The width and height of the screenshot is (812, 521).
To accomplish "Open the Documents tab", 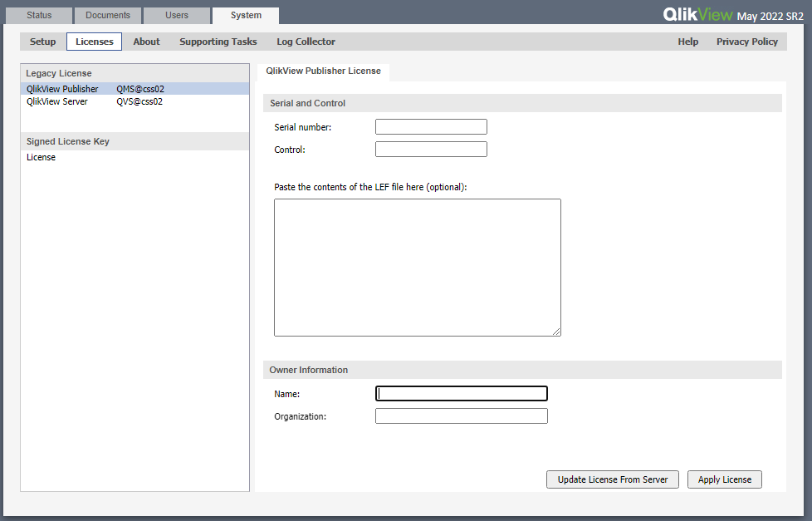I will 108,16.
